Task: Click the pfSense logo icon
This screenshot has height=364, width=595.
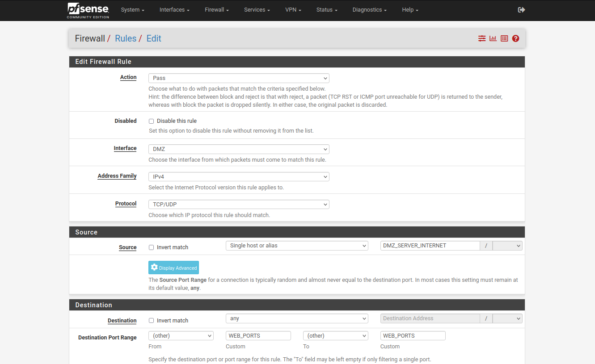Action: tap(88, 10)
